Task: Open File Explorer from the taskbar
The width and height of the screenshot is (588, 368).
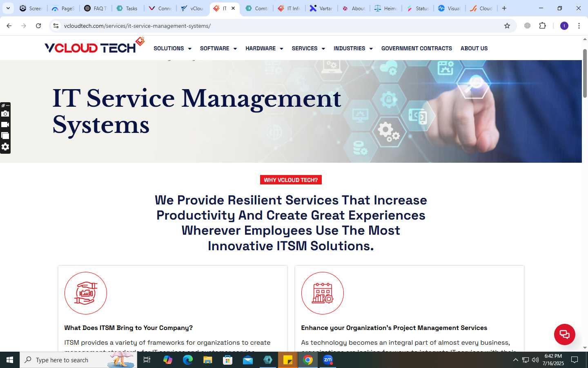Action: tap(207, 360)
